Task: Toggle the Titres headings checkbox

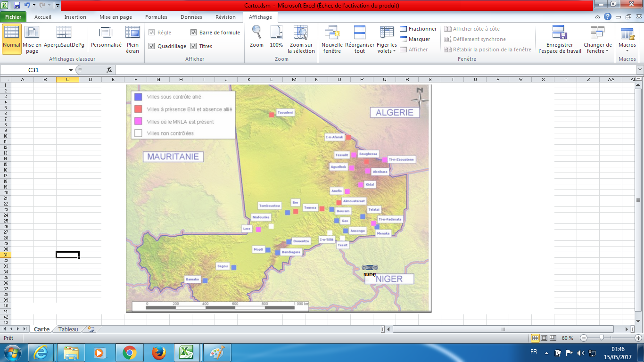Action: [194, 46]
